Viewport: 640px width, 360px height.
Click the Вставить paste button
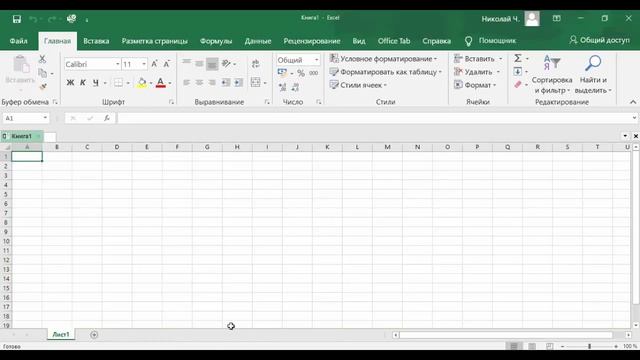[x=20, y=73]
